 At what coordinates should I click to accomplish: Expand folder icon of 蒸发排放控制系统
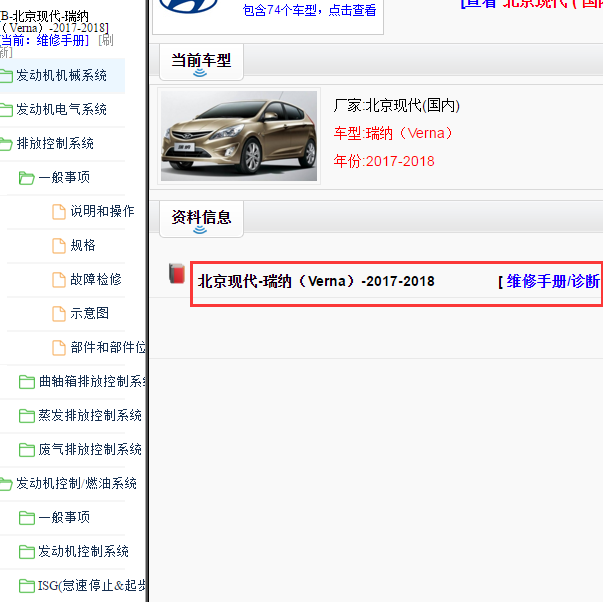pos(27,416)
